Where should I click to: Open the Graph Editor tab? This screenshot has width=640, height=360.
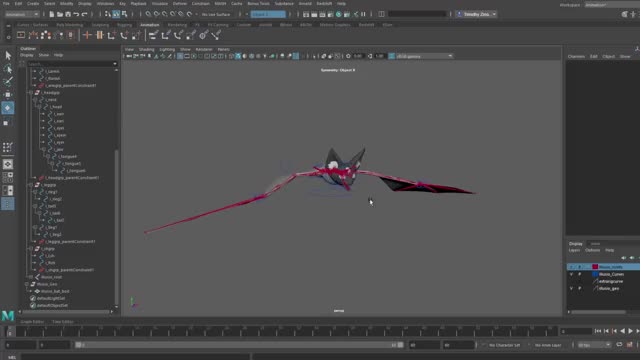32,322
